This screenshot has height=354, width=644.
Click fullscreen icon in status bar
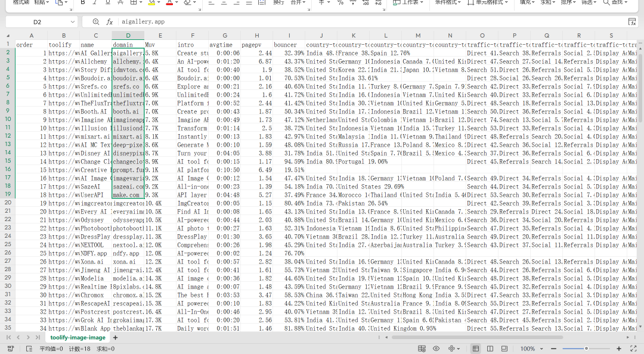(634, 349)
